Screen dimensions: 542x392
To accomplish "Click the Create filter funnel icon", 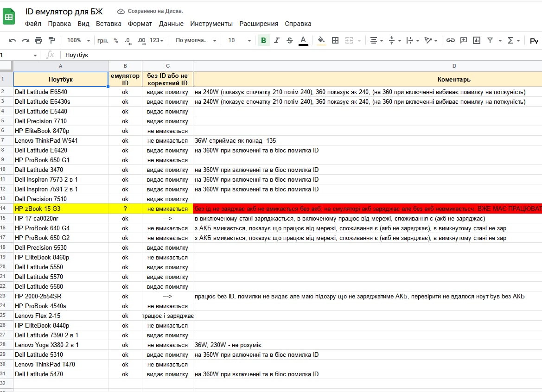I will coord(490,40).
